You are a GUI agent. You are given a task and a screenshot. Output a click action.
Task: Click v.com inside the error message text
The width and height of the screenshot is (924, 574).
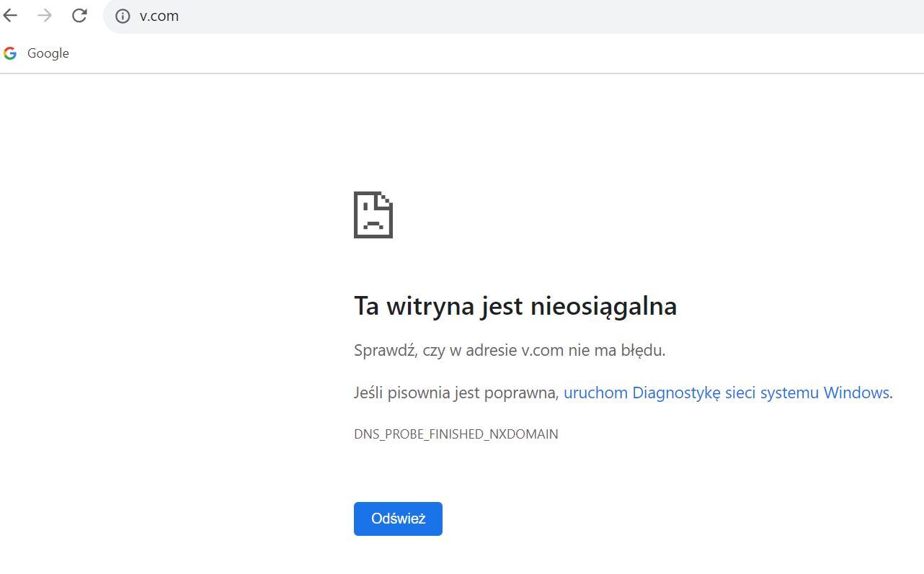tap(542, 351)
